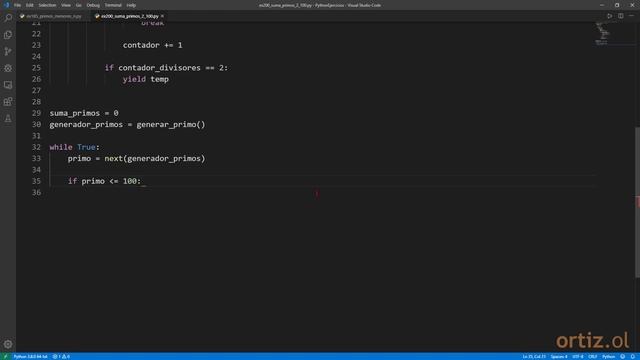Run the Python file with play icon
The image size is (640, 360).
(609, 16)
